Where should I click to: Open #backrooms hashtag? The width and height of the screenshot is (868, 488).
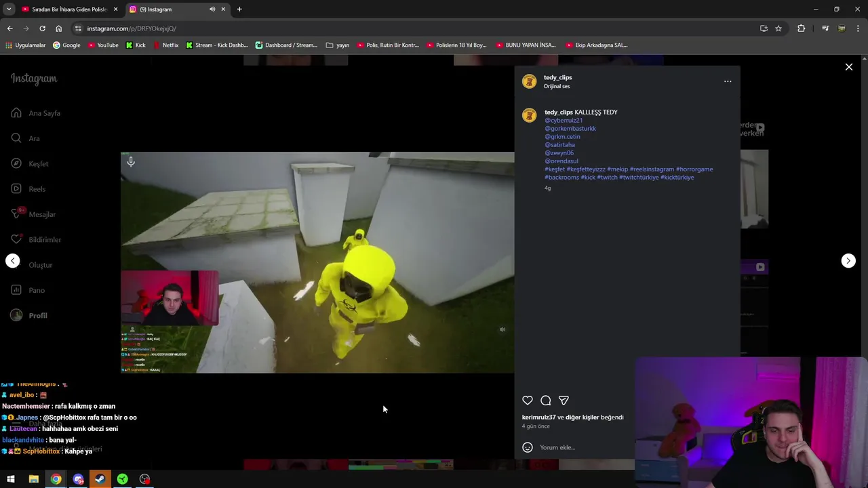tap(561, 178)
